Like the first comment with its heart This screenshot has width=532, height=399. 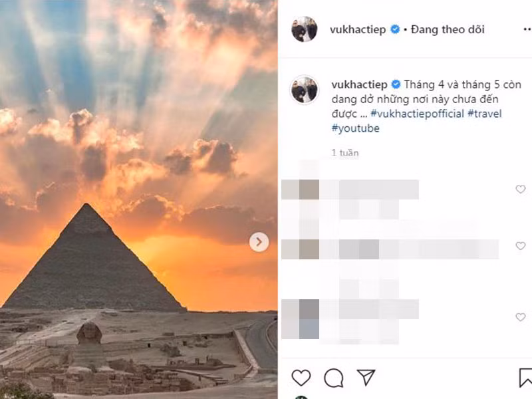(520, 190)
